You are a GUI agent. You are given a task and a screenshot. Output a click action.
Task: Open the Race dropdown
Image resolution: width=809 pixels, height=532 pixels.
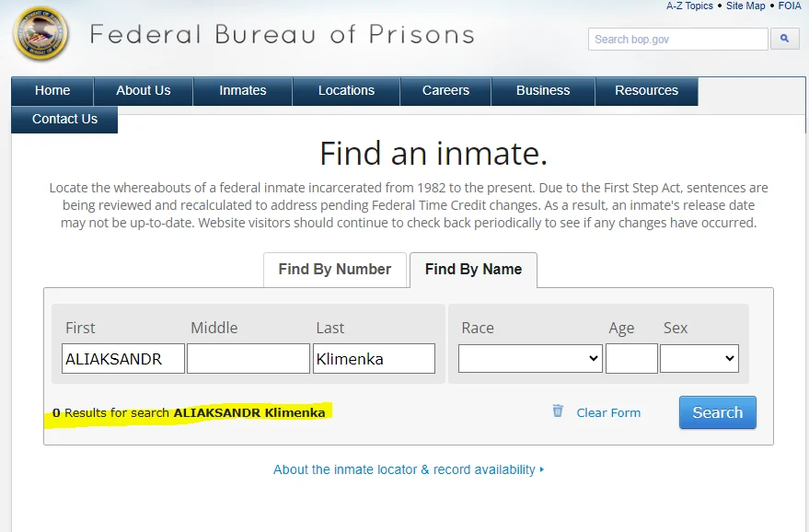tap(530, 359)
